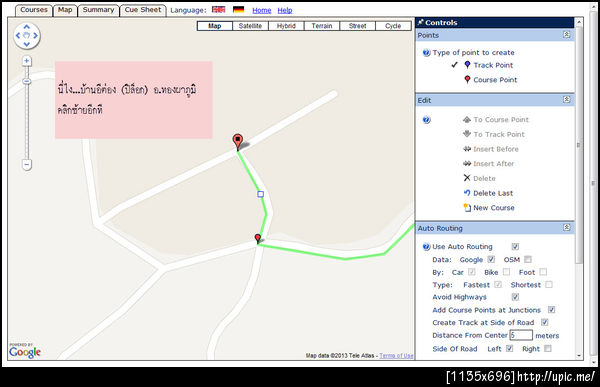Click the Controls panel scrollbar down arrow

(579, 355)
